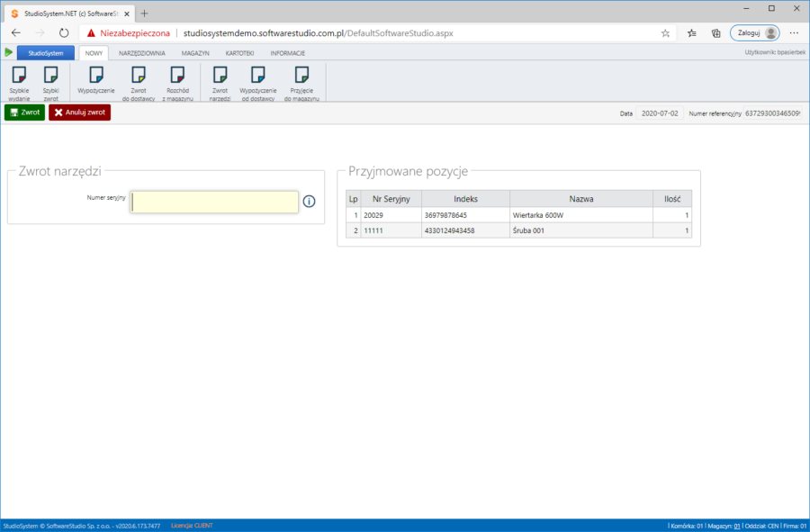The width and height of the screenshot is (810, 532).
Task: Open the NARZĘDZIOWNIA ribbon tab
Action: click(142, 53)
